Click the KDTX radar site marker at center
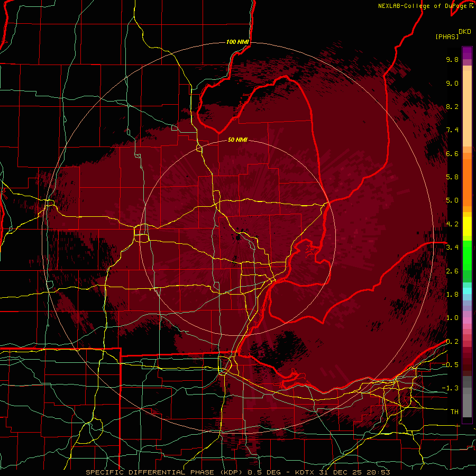 coord(238,237)
